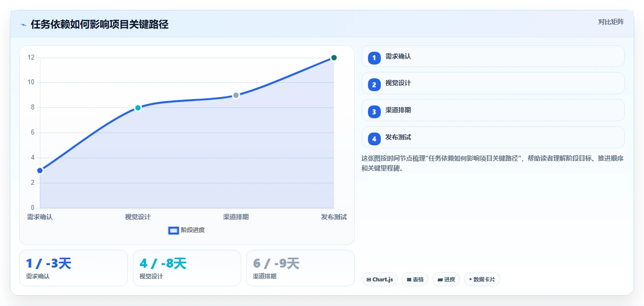Click the icon in the Chart.js tag
This screenshot has width=644, height=306.
[368, 280]
